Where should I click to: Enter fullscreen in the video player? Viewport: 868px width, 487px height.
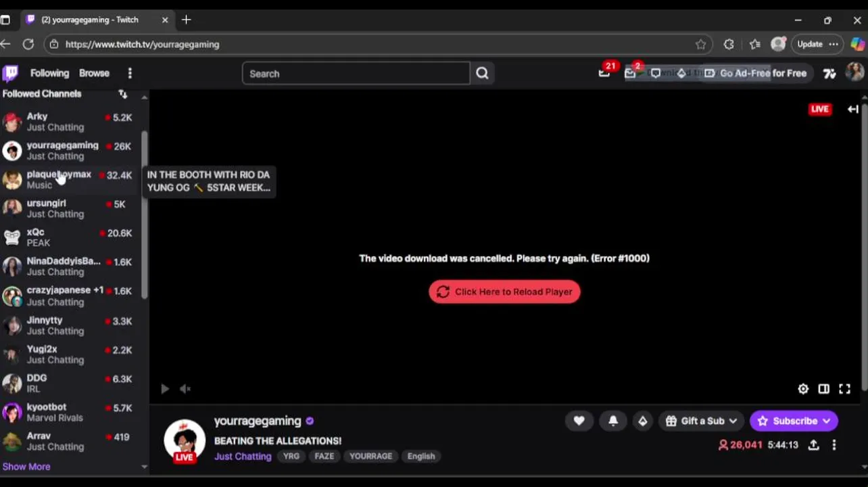pyautogui.click(x=844, y=389)
